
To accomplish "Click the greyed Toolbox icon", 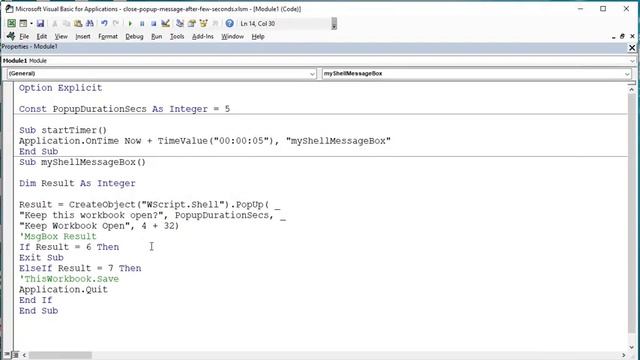I will [215, 24].
